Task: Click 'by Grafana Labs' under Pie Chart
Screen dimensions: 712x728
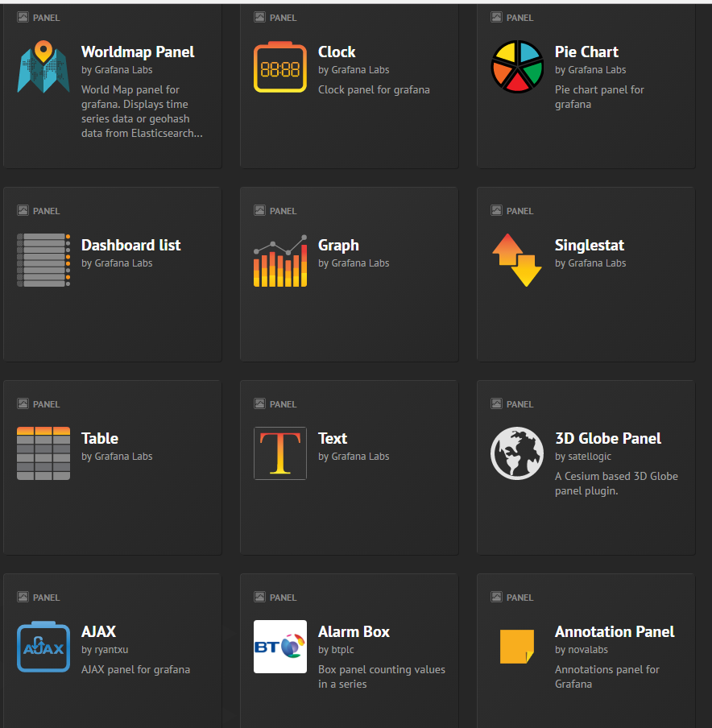Action: click(590, 69)
